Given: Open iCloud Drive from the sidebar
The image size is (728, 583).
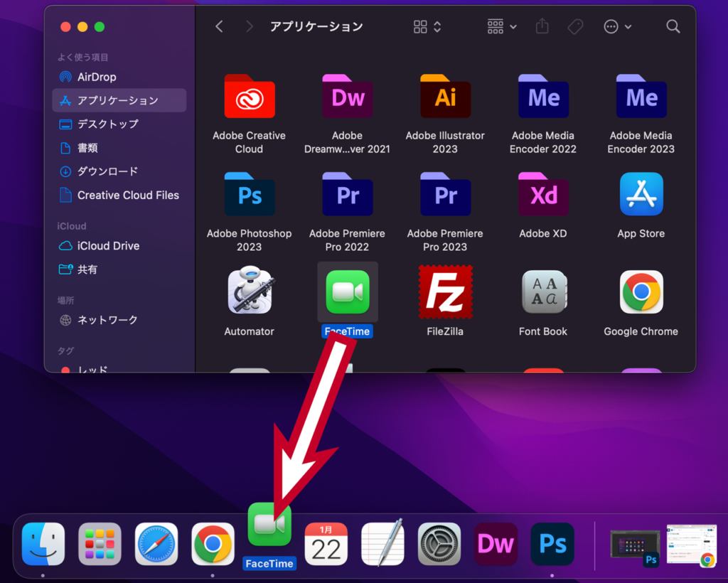Looking at the screenshot, I should coord(108,245).
